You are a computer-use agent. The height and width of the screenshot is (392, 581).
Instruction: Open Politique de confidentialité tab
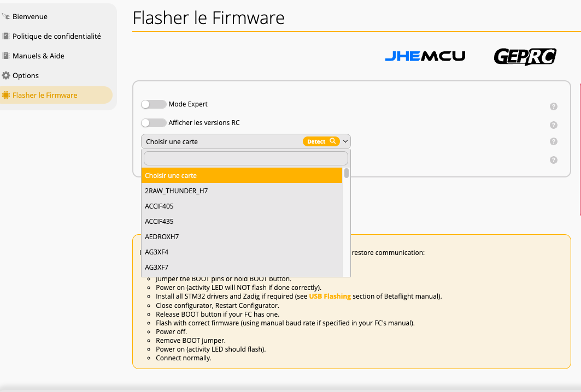(56, 36)
